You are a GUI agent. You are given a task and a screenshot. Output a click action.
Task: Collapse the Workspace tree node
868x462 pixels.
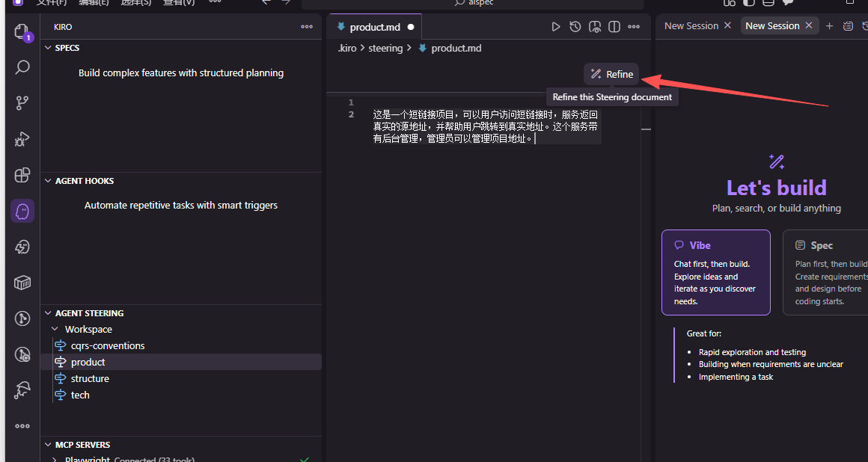55,329
